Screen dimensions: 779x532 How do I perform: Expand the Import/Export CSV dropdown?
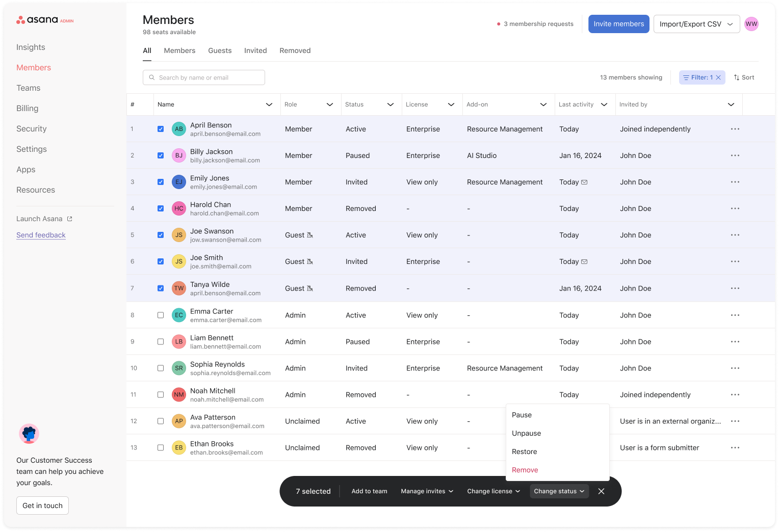point(696,24)
